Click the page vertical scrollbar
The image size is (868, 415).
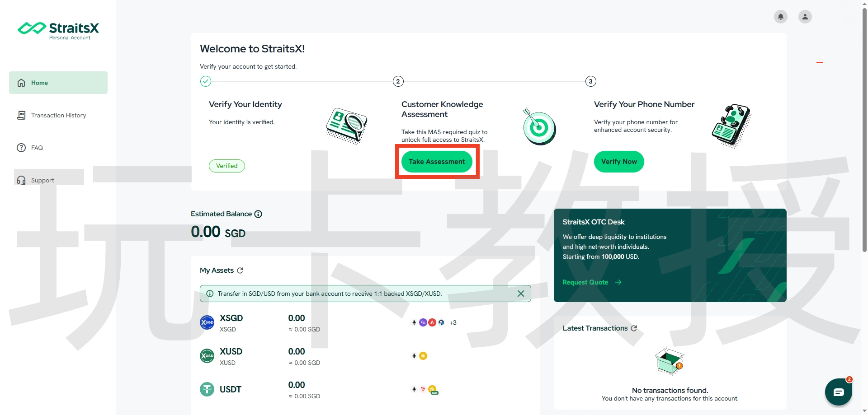click(x=864, y=135)
